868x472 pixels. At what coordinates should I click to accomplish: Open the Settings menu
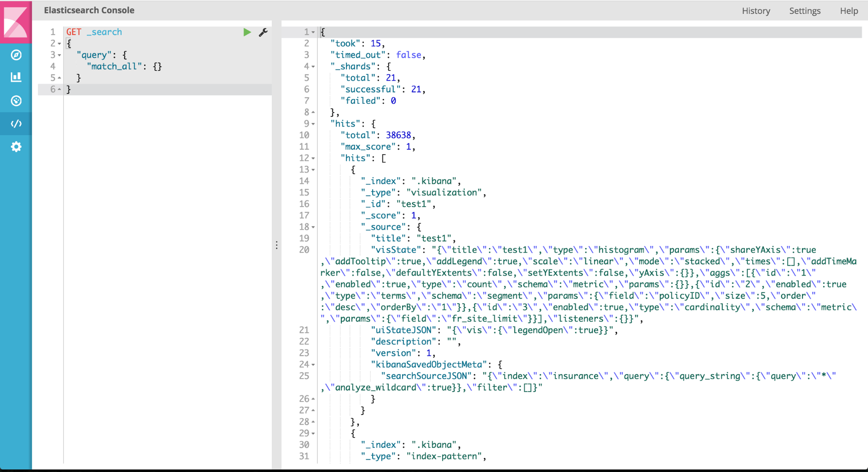tap(805, 11)
